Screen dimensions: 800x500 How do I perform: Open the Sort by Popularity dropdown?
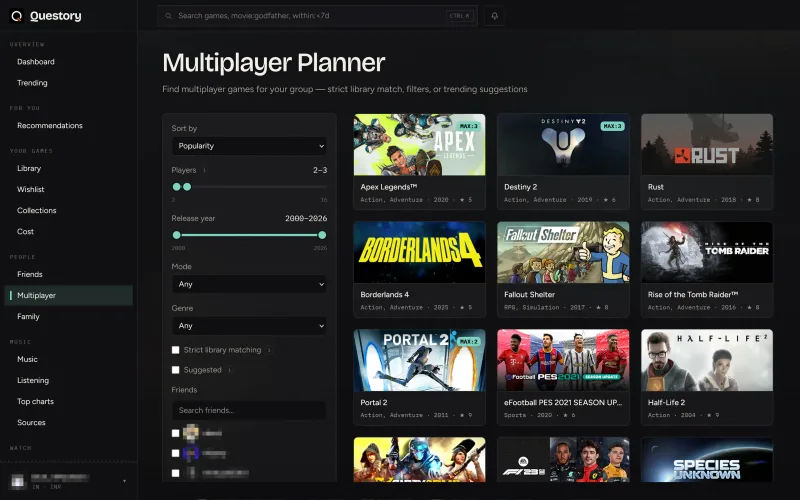tap(249, 146)
